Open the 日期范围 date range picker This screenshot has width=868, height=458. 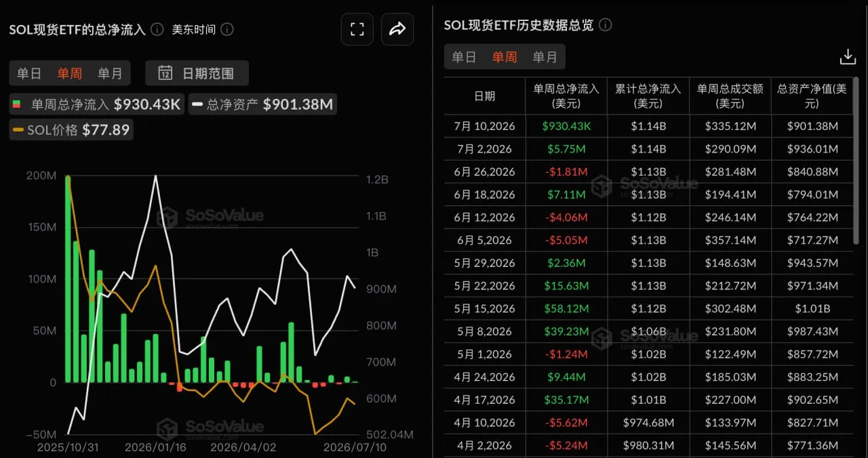[197, 73]
